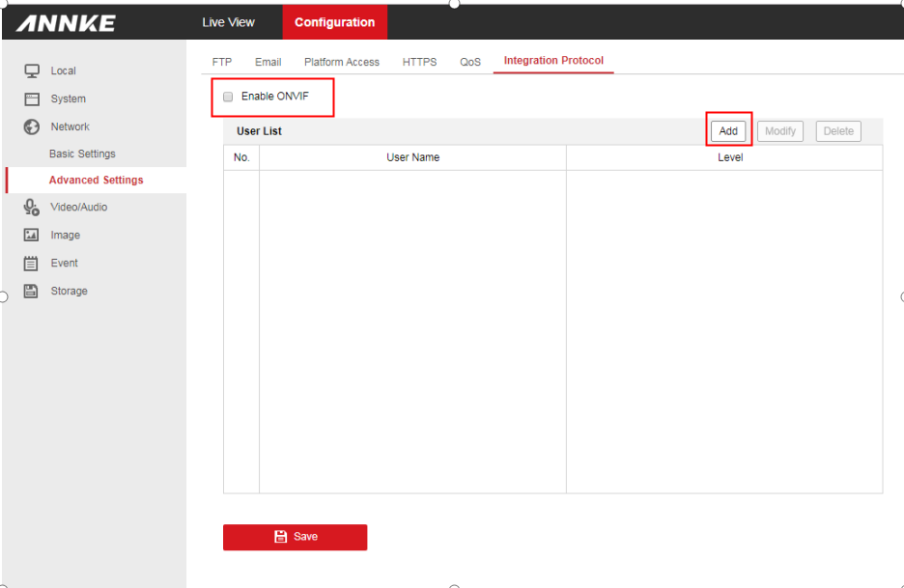Switch to the Live View tab
The height and width of the screenshot is (588, 904).
point(228,22)
